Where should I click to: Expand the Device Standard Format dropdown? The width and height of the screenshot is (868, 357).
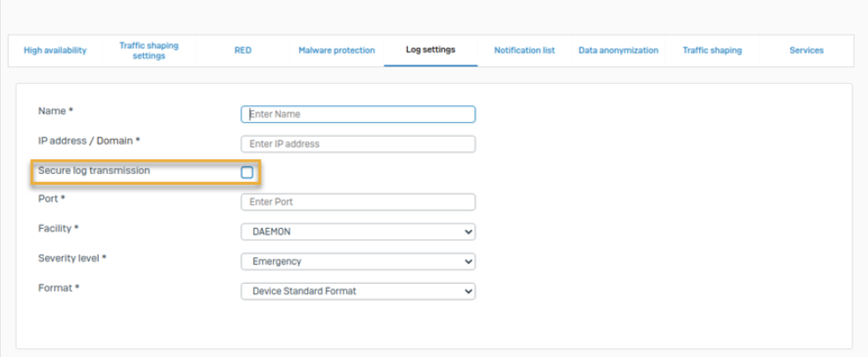[358, 291]
